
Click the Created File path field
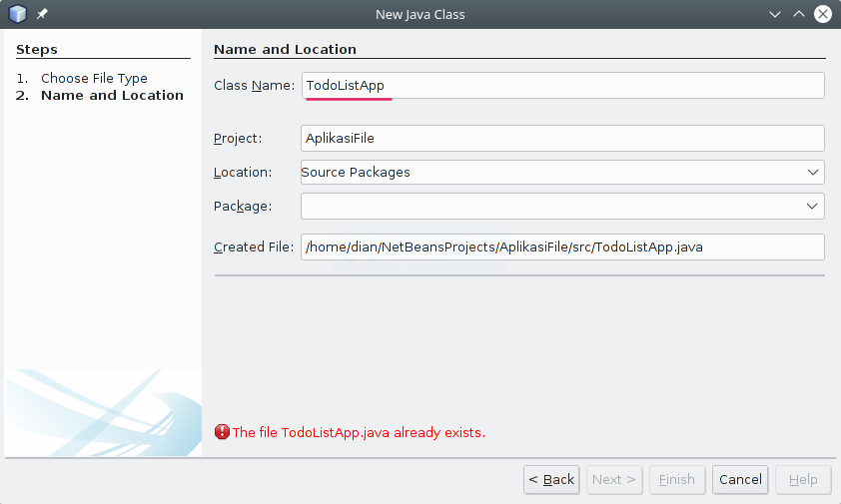pyautogui.click(x=562, y=248)
